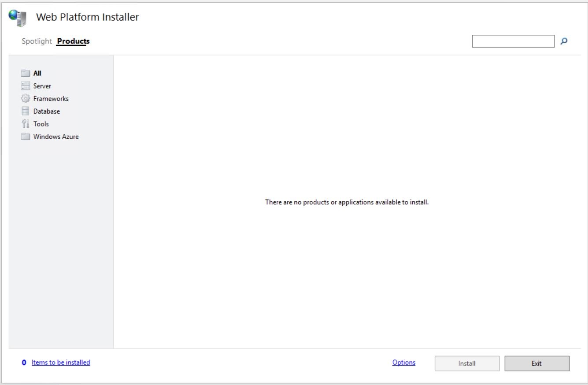Viewport: 588px width, 385px height.
Task: Select the All category label
Action: click(37, 74)
